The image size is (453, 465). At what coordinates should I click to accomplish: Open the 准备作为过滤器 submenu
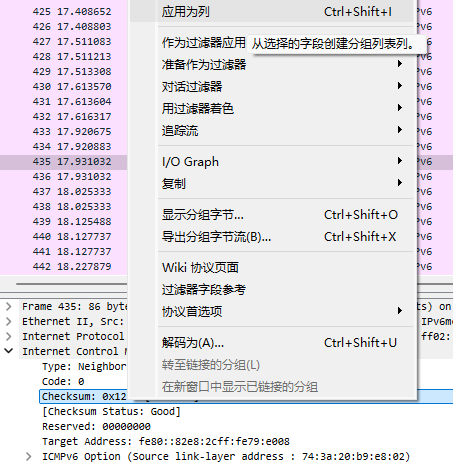pos(271,64)
